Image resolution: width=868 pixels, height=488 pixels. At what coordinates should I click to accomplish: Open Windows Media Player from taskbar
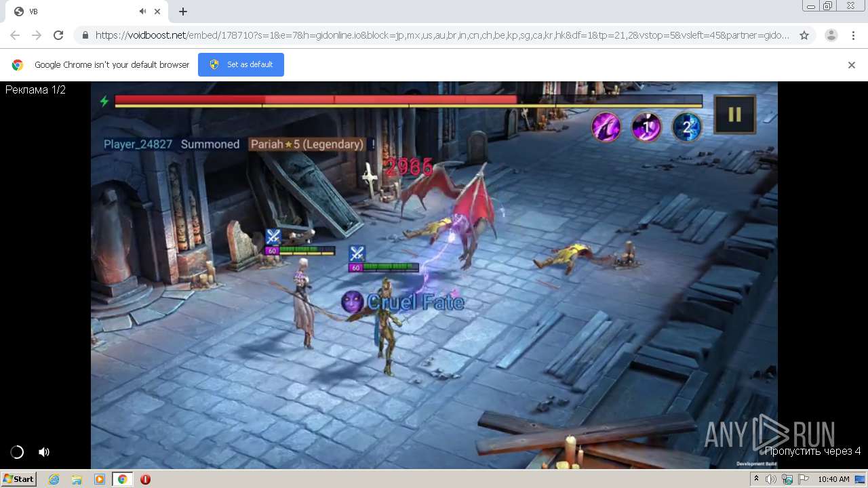[99, 479]
